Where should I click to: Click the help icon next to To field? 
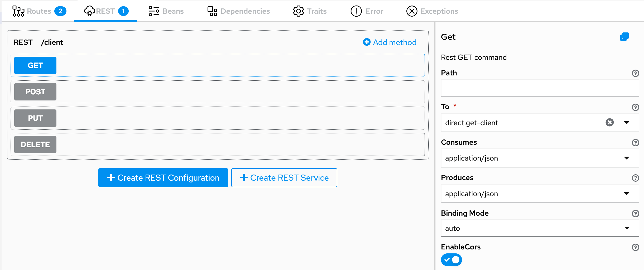click(635, 107)
